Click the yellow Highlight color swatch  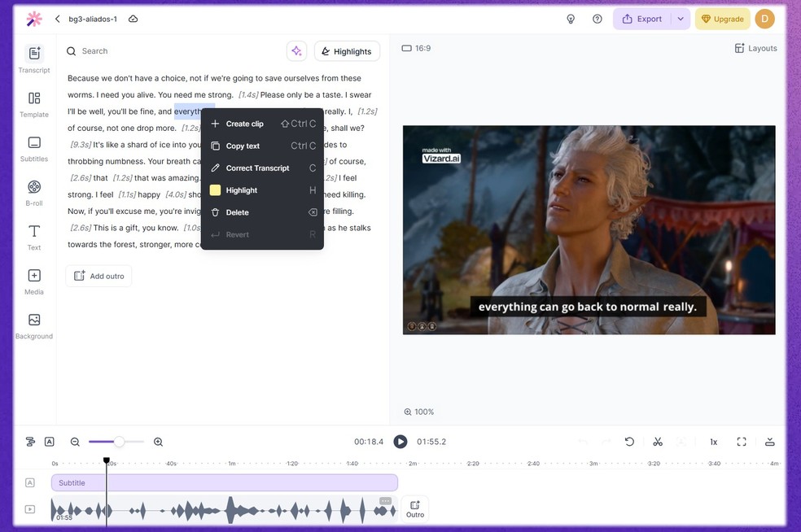tap(215, 190)
